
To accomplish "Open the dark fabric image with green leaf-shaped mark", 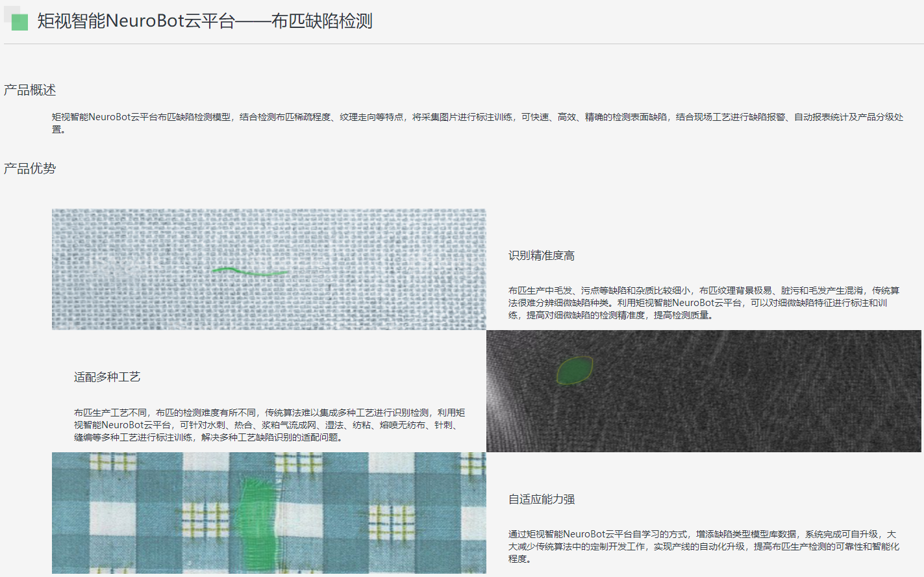I will (x=703, y=391).
